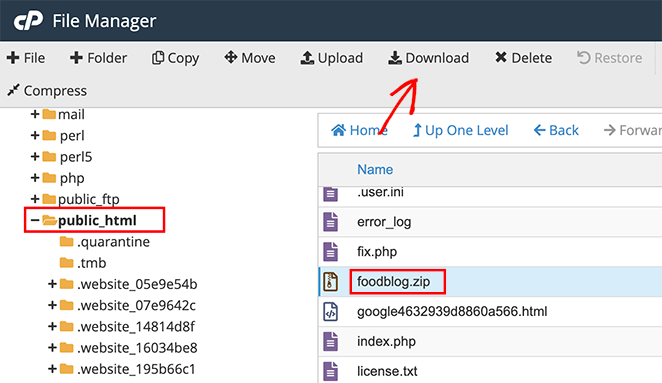The width and height of the screenshot is (662, 383).
Task: Click the index.php document icon
Action: [x=331, y=341]
